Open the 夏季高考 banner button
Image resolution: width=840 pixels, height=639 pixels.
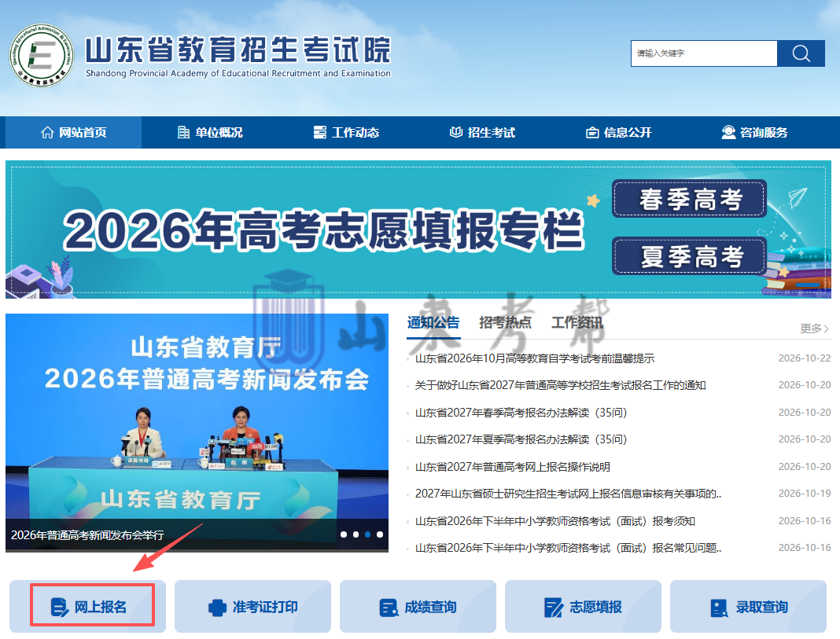click(x=690, y=255)
